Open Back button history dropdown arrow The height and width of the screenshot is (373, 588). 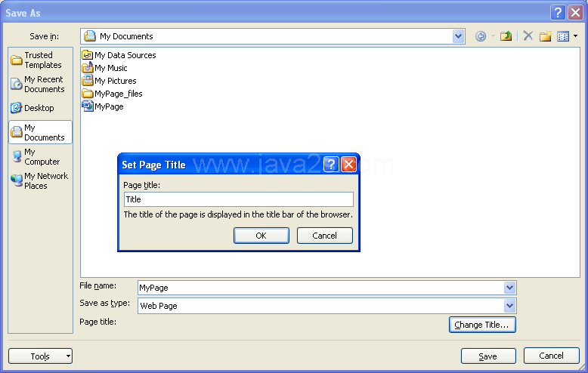tap(493, 36)
